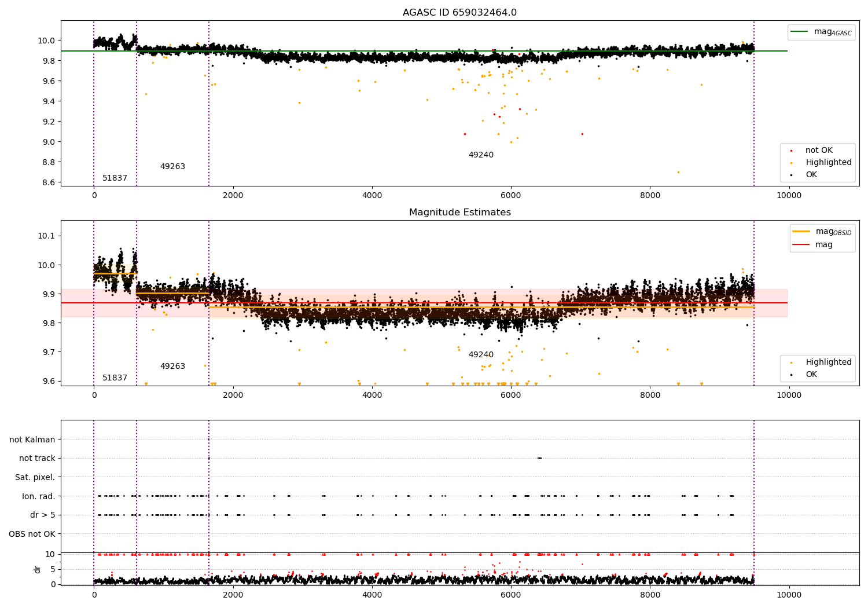Click obsid annotation 49263 in Magnitude Estimates plot
This screenshot has height=608, width=868.
[172, 367]
